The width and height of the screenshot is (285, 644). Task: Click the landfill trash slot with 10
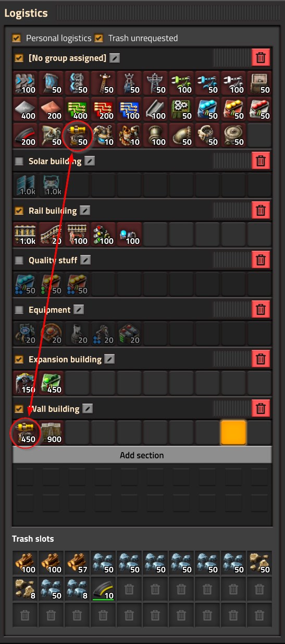103,589
